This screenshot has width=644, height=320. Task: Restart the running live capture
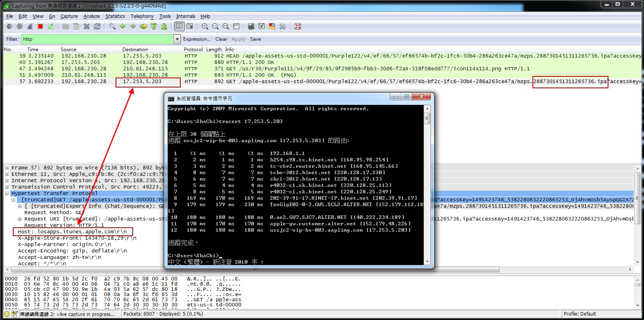pyautogui.click(x=51, y=26)
